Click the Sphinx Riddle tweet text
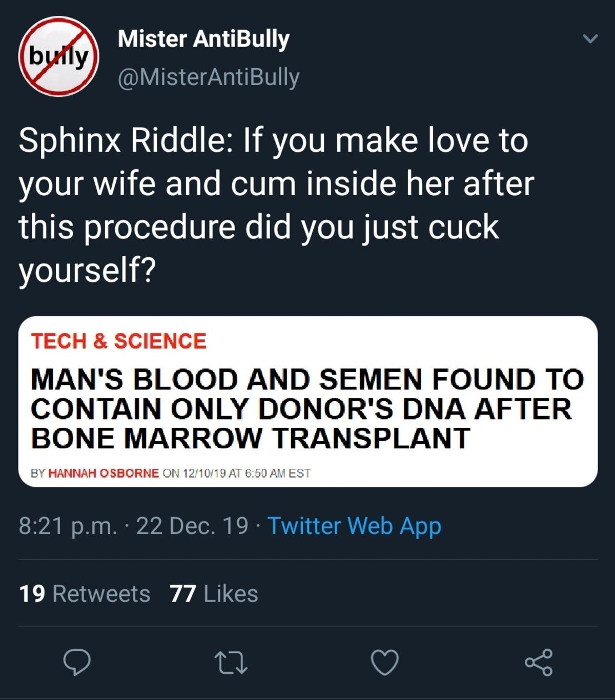 274,205
